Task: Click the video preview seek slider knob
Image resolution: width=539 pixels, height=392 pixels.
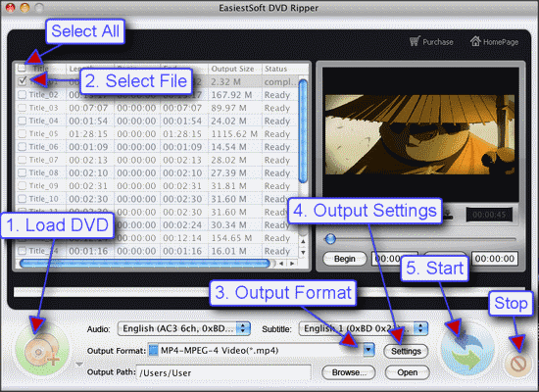Action: [x=330, y=239]
